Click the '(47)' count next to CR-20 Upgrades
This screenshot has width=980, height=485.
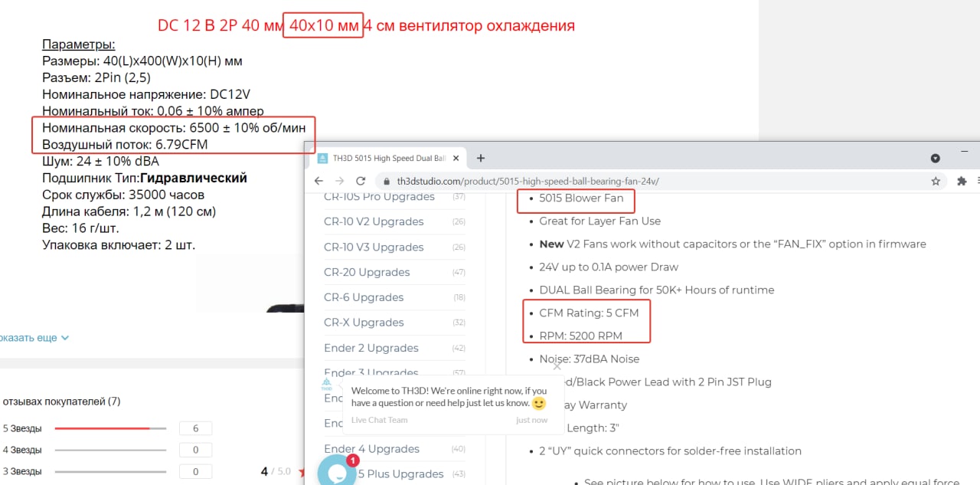pos(459,272)
